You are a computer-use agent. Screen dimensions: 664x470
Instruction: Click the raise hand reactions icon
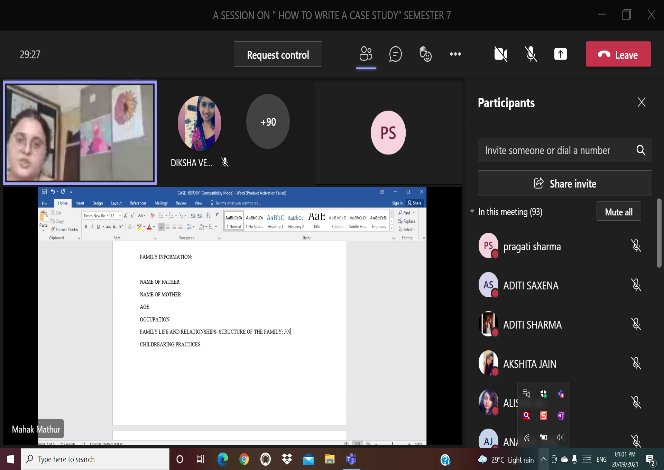425,54
